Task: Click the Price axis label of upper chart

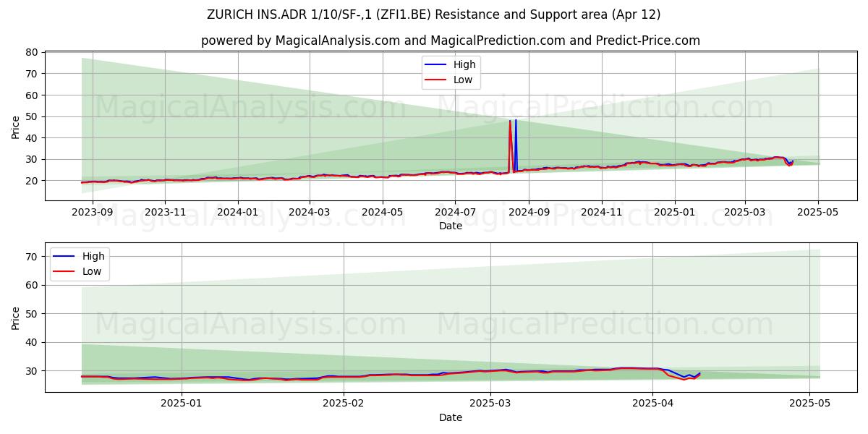Action: pos(16,126)
